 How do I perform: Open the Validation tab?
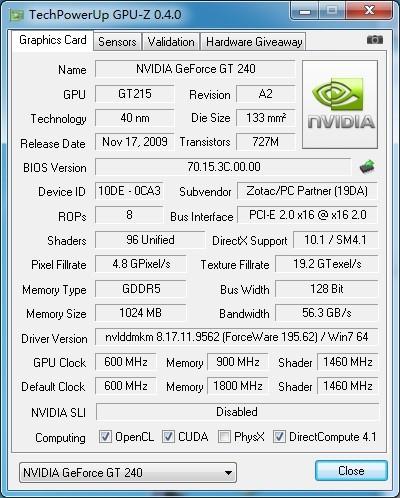point(171,42)
